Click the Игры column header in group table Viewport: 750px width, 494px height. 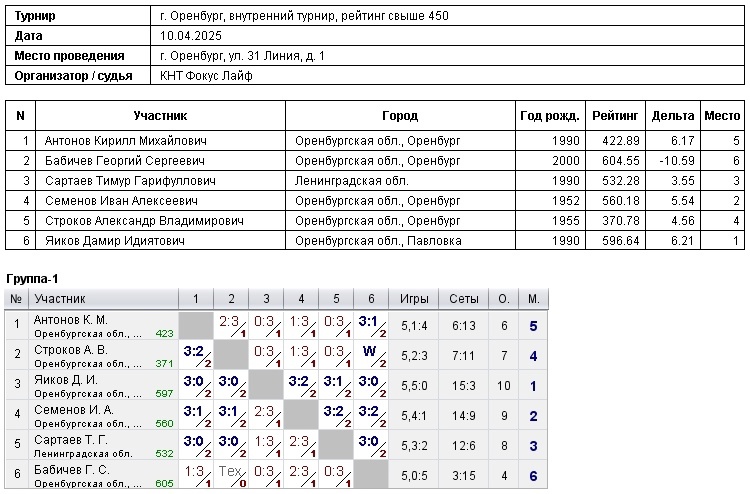tap(414, 299)
